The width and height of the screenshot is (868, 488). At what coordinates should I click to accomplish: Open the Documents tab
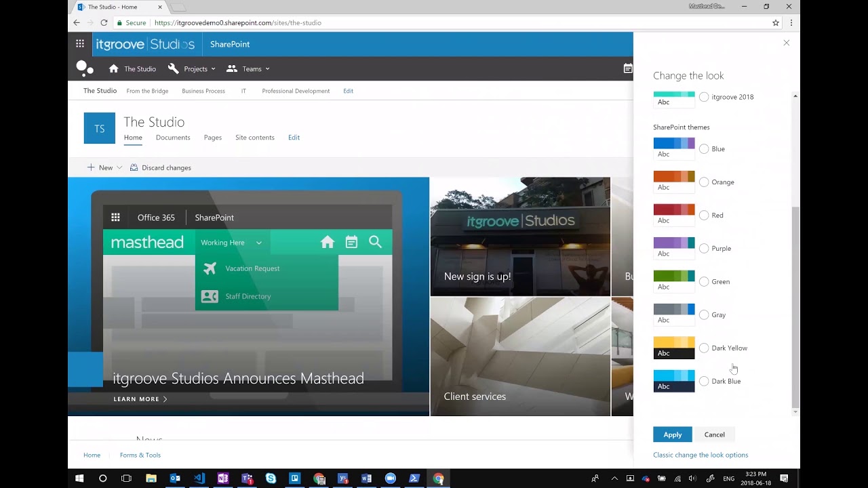pyautogui.click(x=173, y=138)
